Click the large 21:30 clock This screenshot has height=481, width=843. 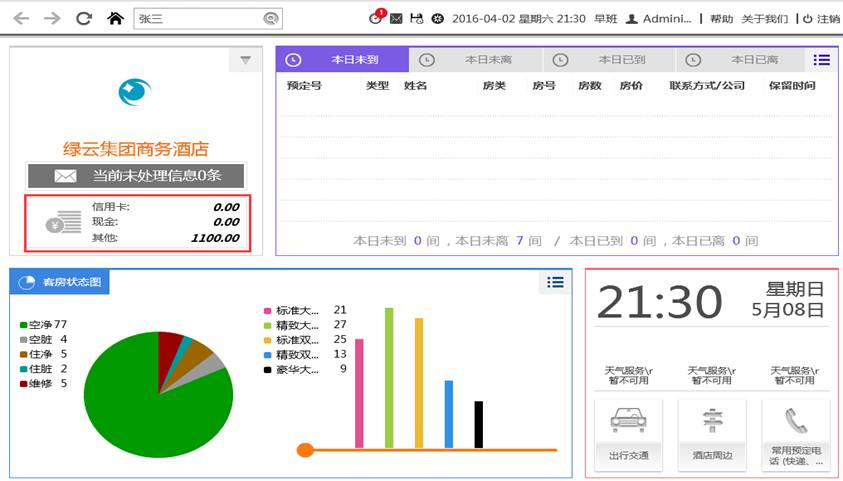[x=660, y=302]
